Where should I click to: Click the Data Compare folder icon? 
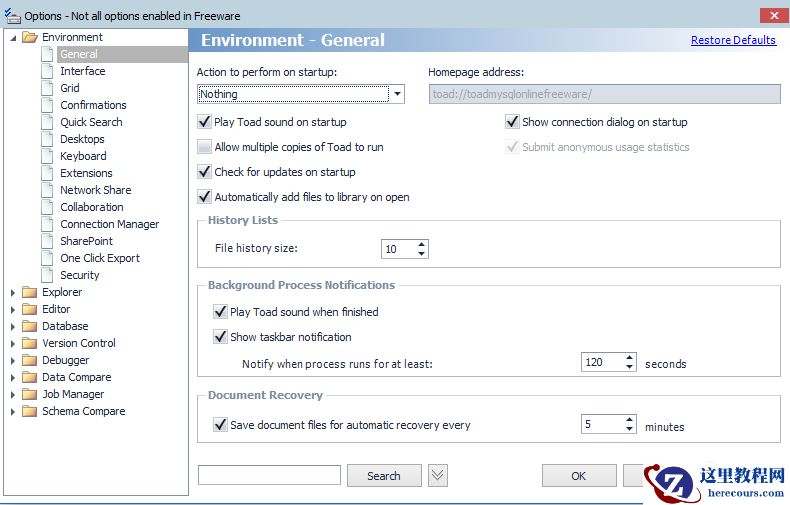30,377
